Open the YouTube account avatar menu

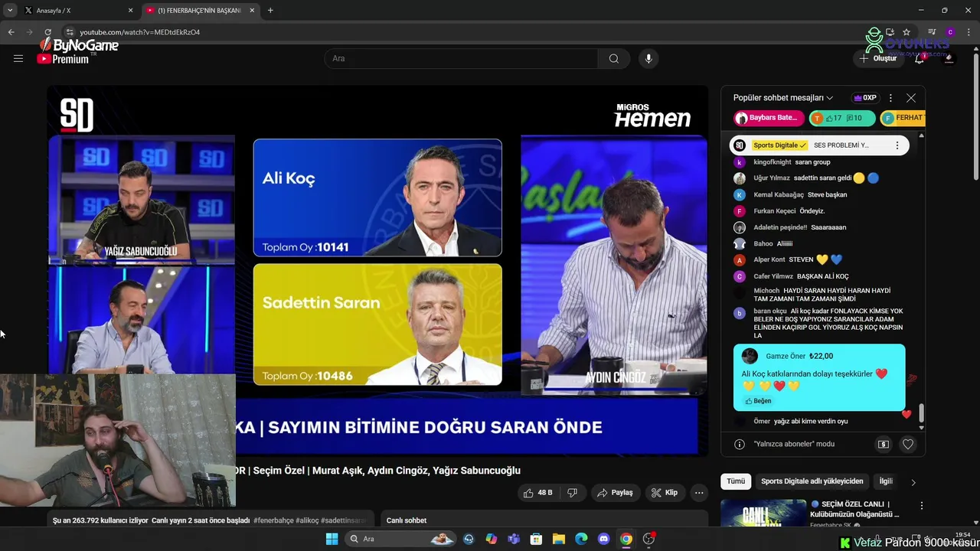pos(949,58)
